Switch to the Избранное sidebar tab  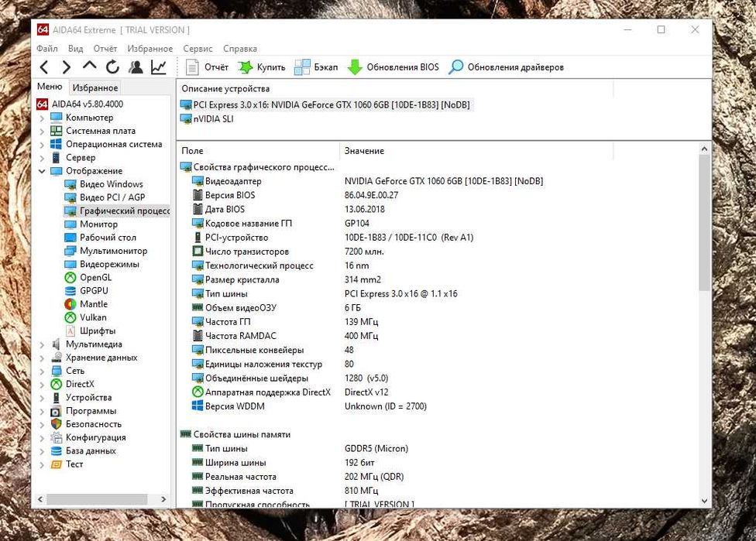pyautogui.click(x=95, y=87)
